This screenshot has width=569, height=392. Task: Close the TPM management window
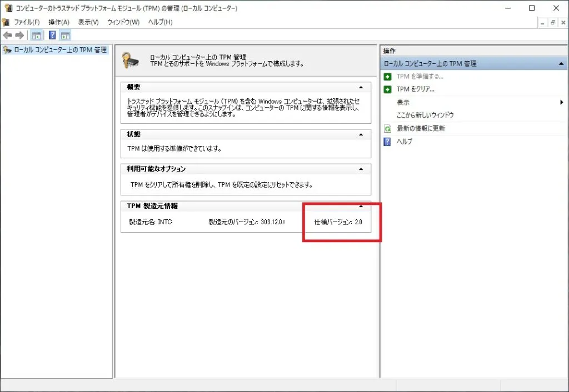coord(556,8)
